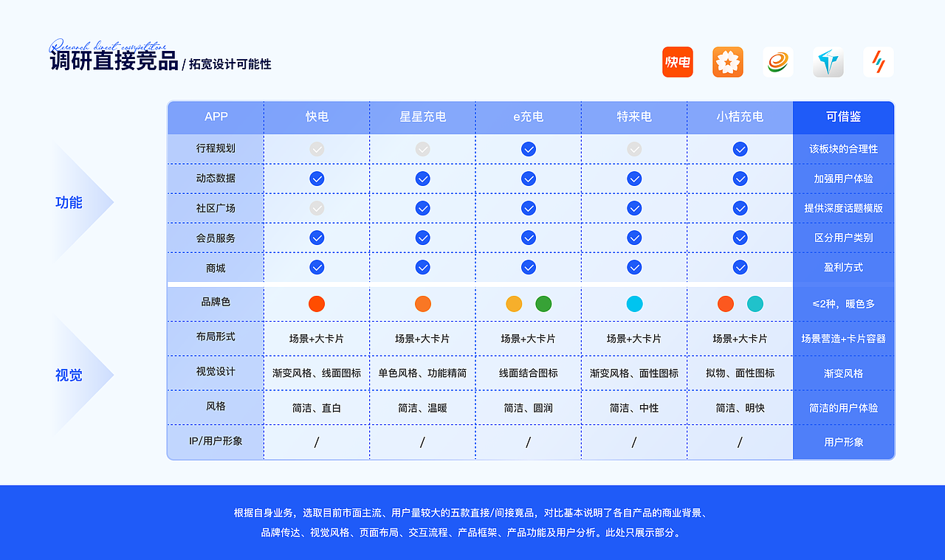Screen dimensions: 945x560
Task: Select the 可借鉴 column header
Action: [844, 117]
